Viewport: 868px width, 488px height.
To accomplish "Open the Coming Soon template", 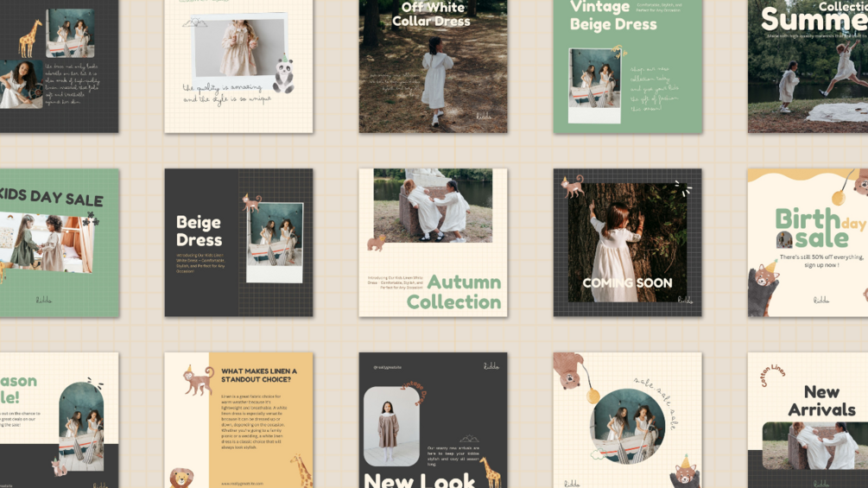I will [628, 243].
